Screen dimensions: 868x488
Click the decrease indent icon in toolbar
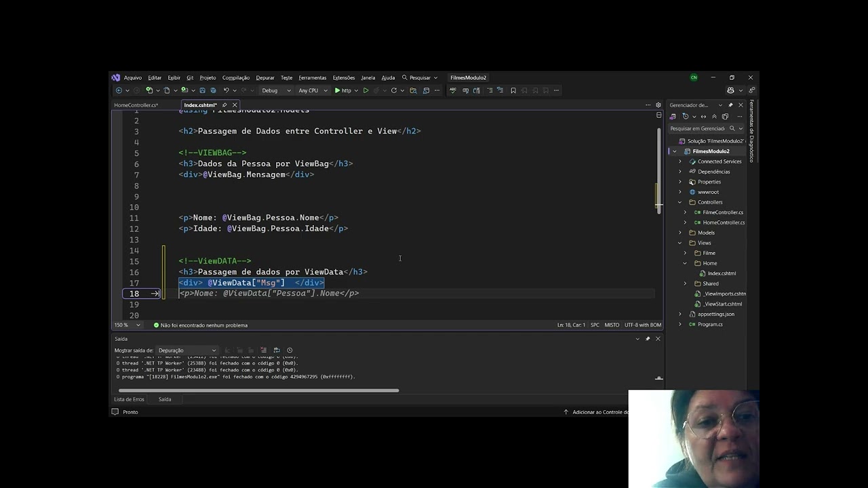click(490, 90)
